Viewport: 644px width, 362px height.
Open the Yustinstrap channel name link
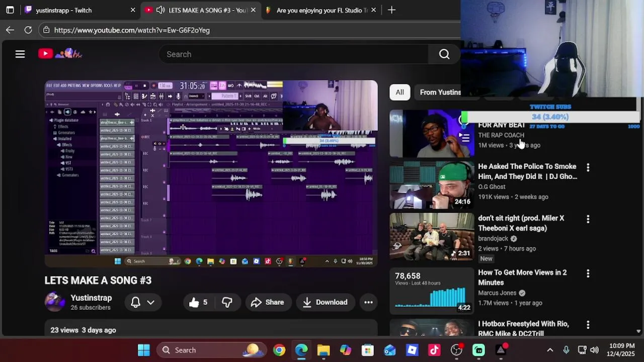91,298
